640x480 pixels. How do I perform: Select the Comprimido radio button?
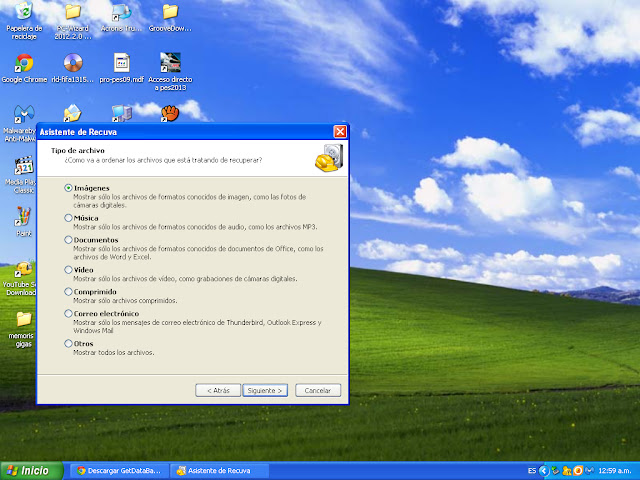[68, 291]
